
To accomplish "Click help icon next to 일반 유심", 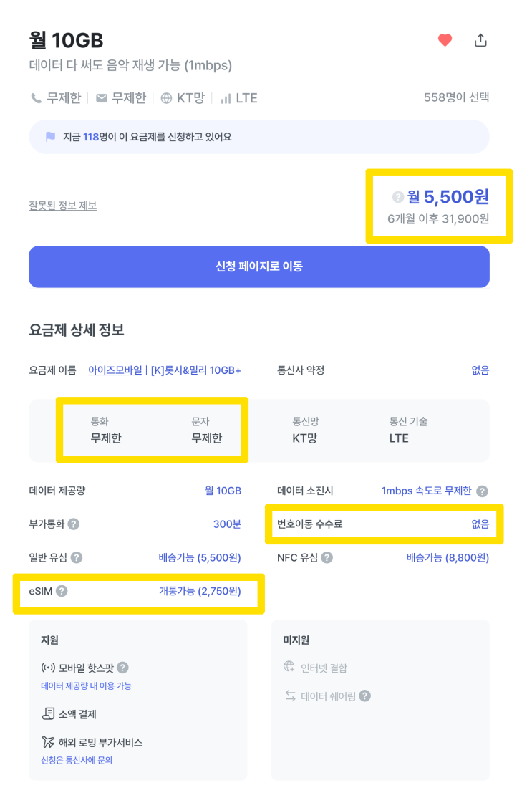I will point(77,557).
